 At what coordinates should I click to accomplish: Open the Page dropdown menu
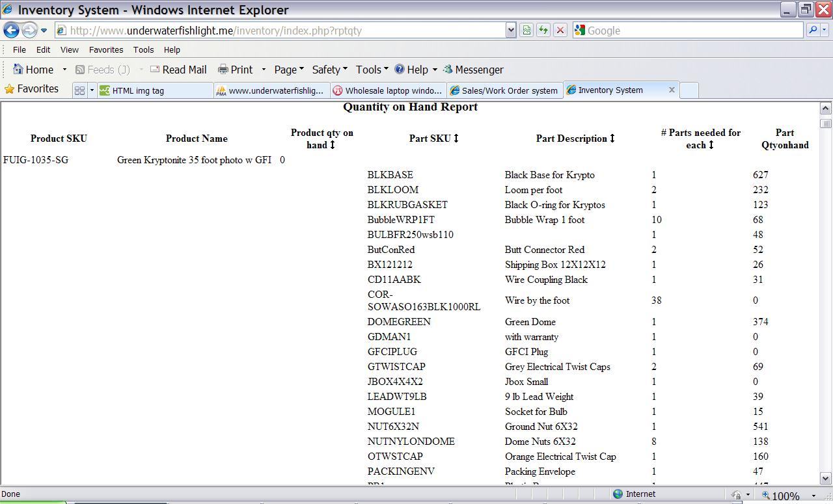[289, 70]
